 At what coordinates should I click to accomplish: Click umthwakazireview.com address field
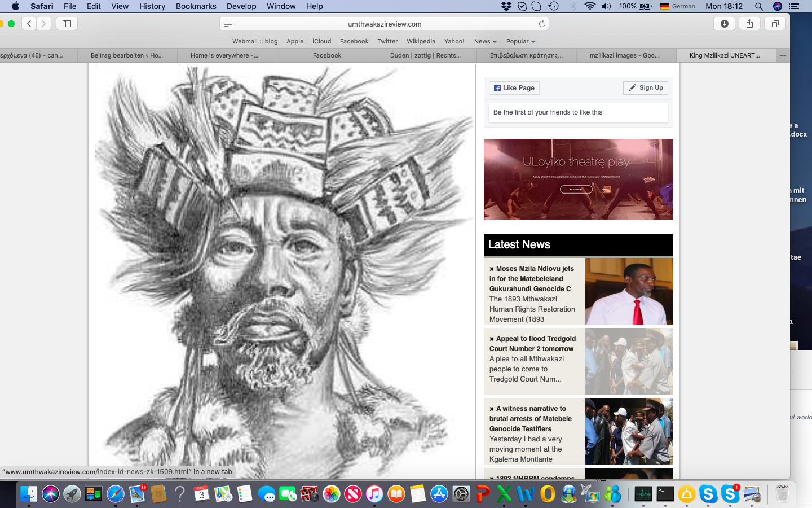(384, 24)
